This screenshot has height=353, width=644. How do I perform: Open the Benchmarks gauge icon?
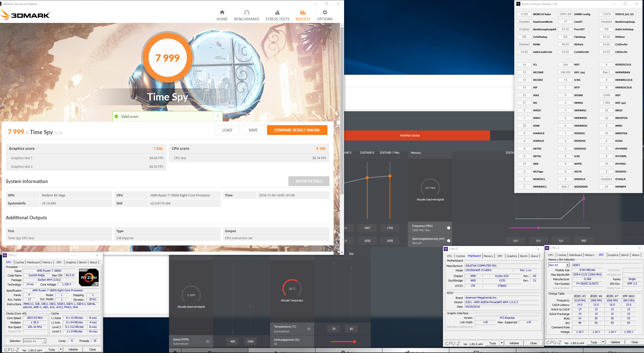246,13
